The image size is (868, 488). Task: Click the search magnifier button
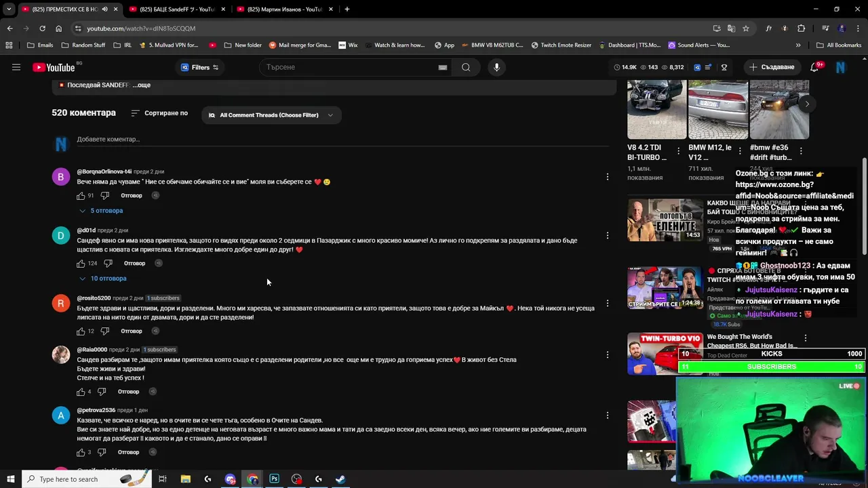click(466, 67)
